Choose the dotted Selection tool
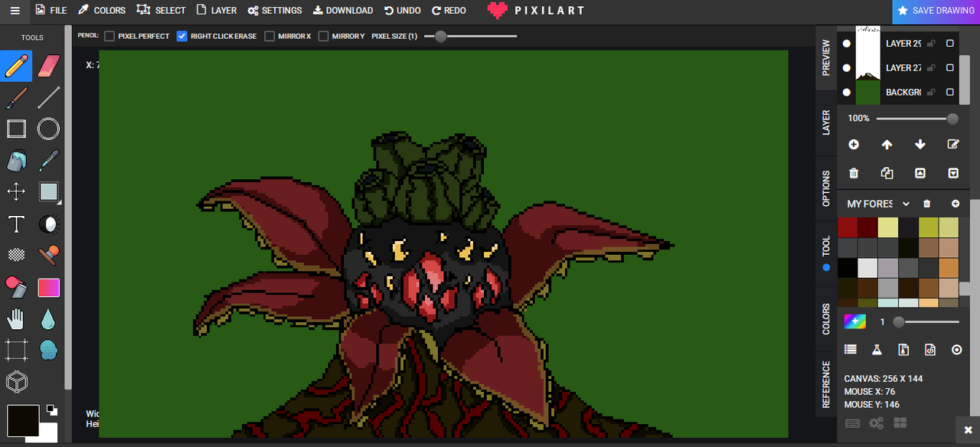The image size is (980, 447). click(16, 350)
